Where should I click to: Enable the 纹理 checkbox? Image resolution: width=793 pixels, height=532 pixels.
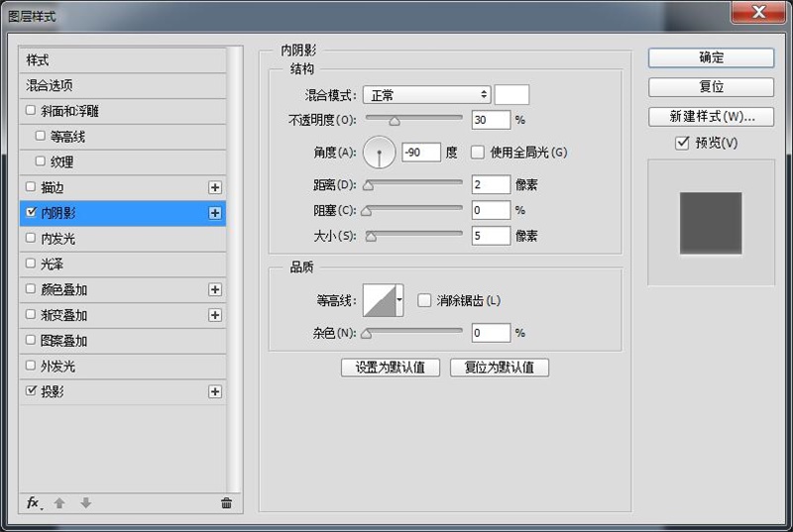click(x=41, y=161)
